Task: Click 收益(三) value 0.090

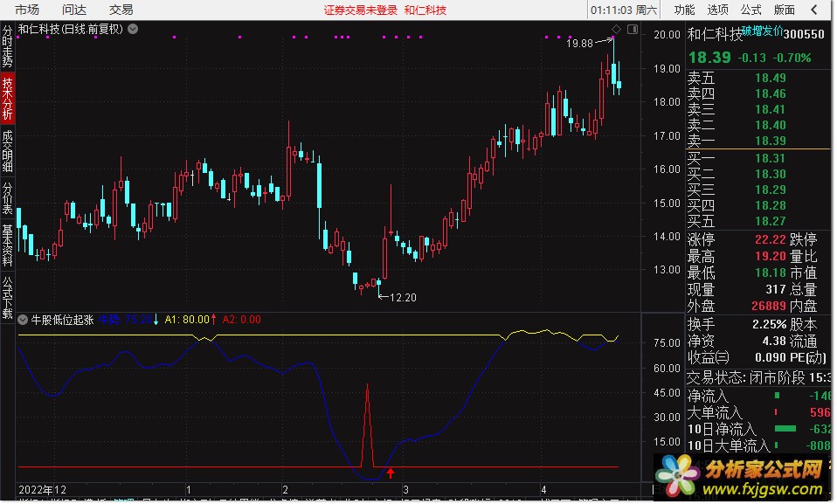Action: [771, 357]
